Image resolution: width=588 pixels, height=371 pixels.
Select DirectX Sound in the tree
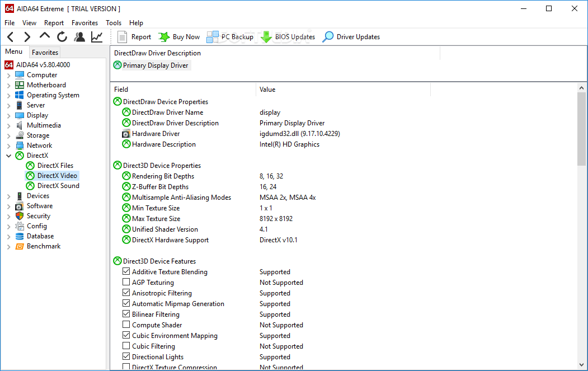58,186
